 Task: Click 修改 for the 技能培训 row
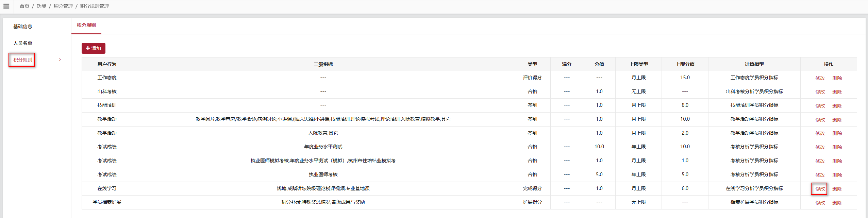tap(820, 106)
